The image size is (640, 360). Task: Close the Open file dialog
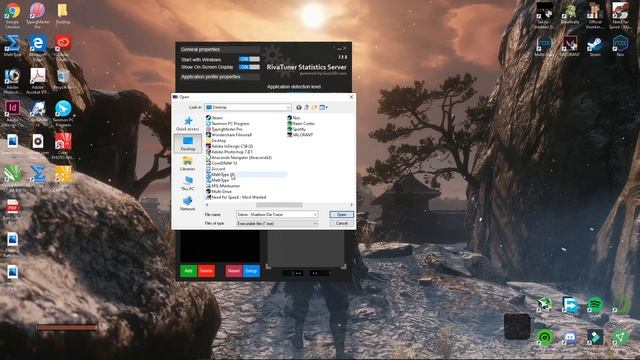351,97
